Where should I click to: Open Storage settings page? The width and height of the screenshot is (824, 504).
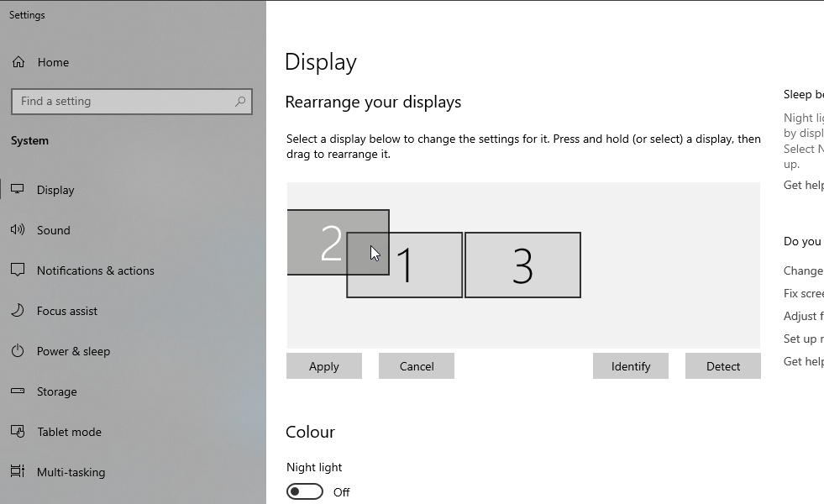[56, 391]
